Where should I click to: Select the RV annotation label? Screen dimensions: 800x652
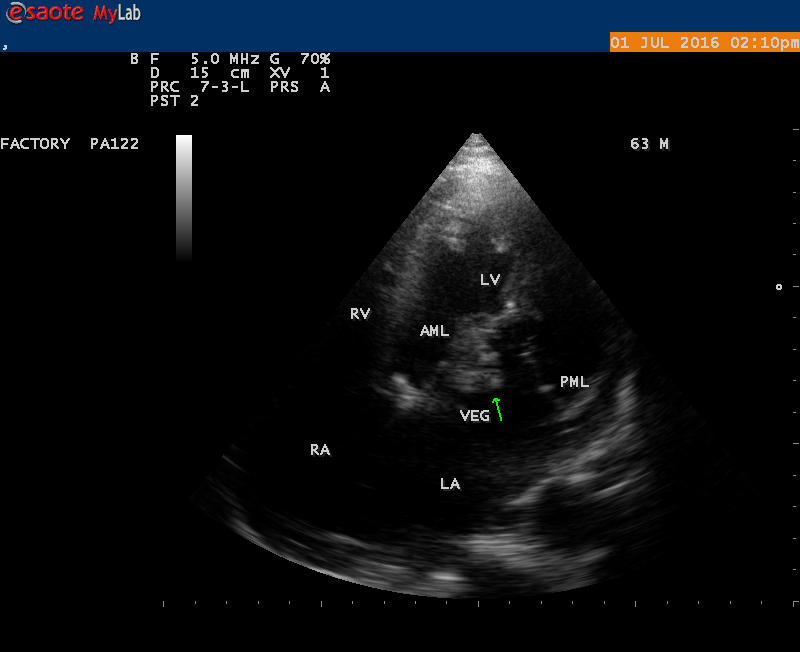click(360, 314)
